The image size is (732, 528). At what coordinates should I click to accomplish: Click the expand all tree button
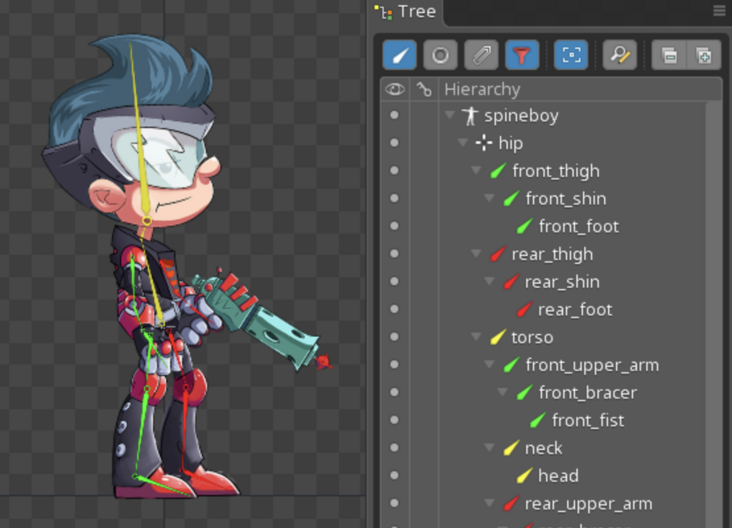[x=704, y=54]
